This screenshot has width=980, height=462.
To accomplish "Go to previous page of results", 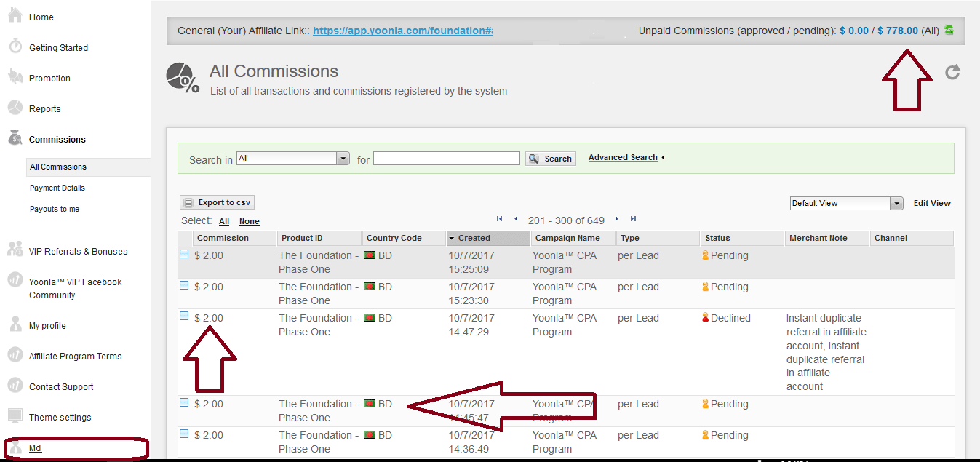I will (x=516, y=219).
